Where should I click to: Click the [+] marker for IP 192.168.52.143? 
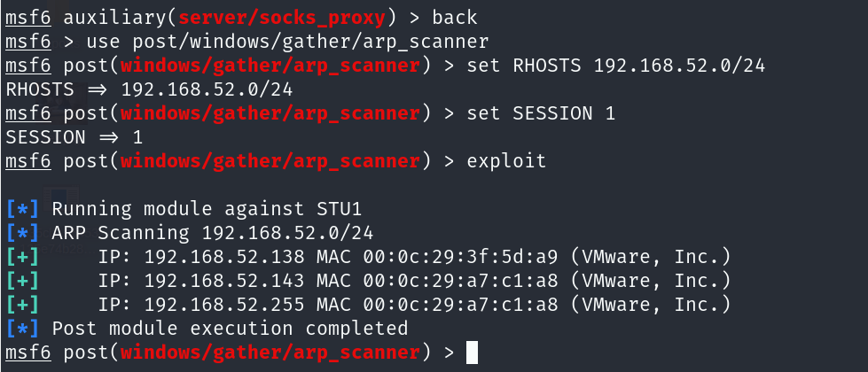pos(21,281)
